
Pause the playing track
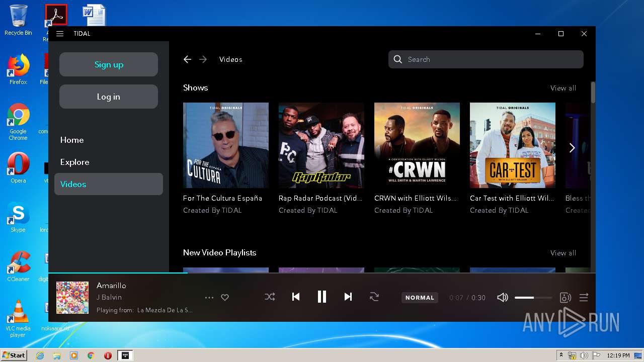click(x=322, y=297)
